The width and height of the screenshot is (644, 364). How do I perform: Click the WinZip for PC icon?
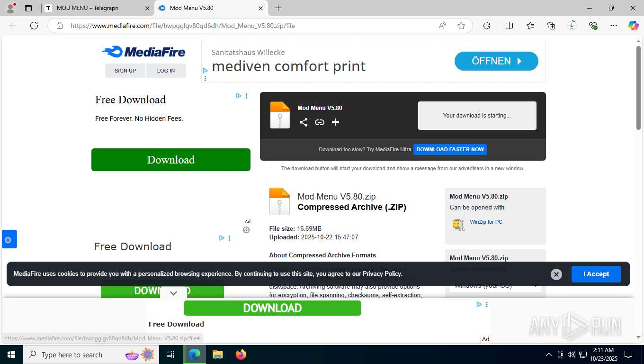click(458, 225)
